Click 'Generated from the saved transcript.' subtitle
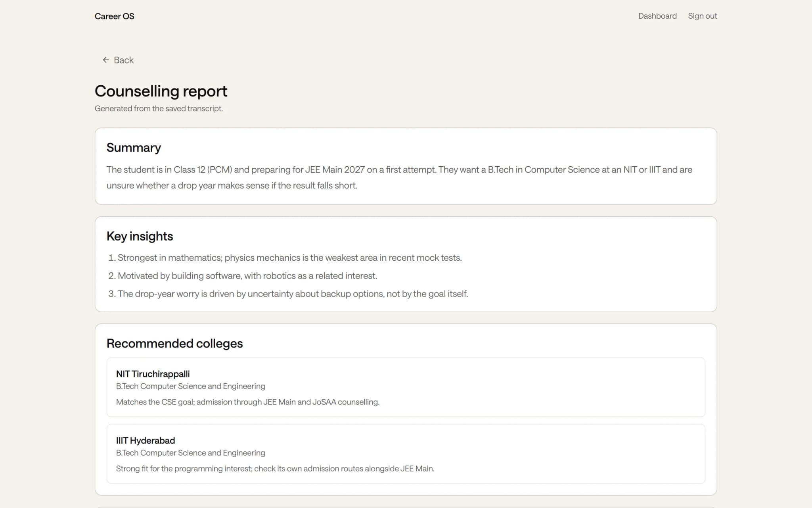 point(159,108)
